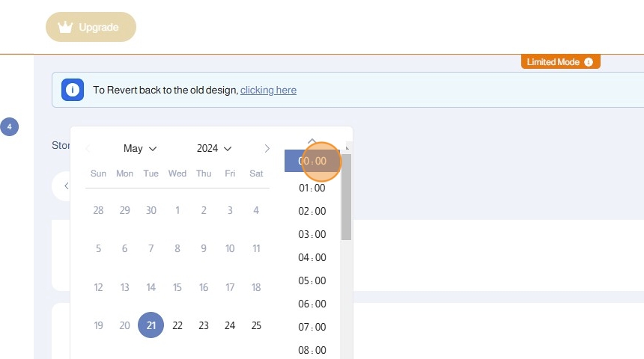Open the May month dropdown
This screenshot has height=359, width=644.
[140, 148]
